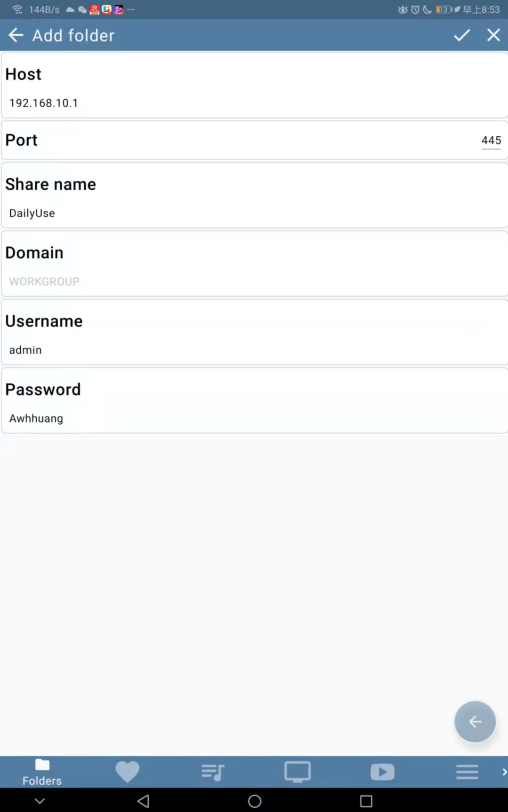Tap the floating back arrow button
Image resolution: width=508 pixels, height=812 pixels.
475,722
